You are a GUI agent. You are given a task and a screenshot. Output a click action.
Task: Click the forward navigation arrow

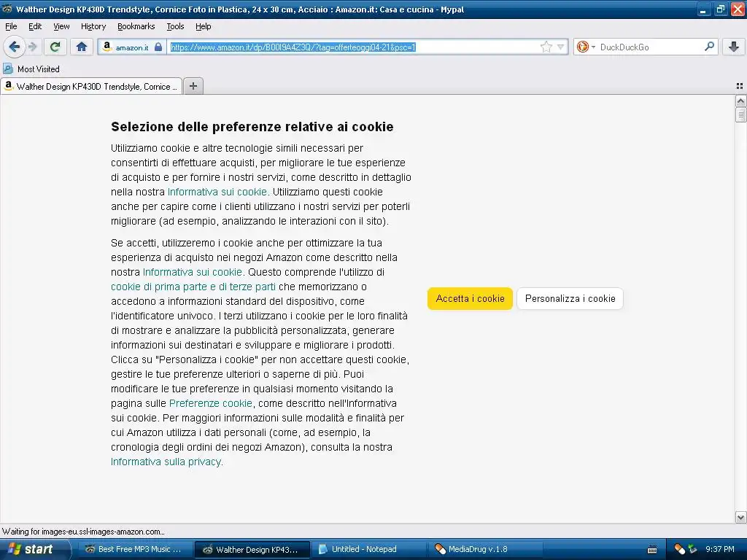32,47
